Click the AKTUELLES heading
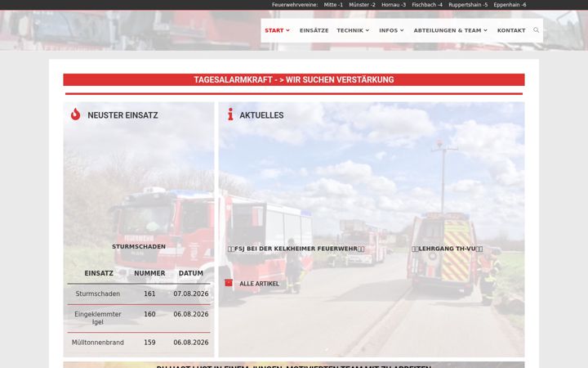The image size is (588, 368). click(x=261, y=115)
